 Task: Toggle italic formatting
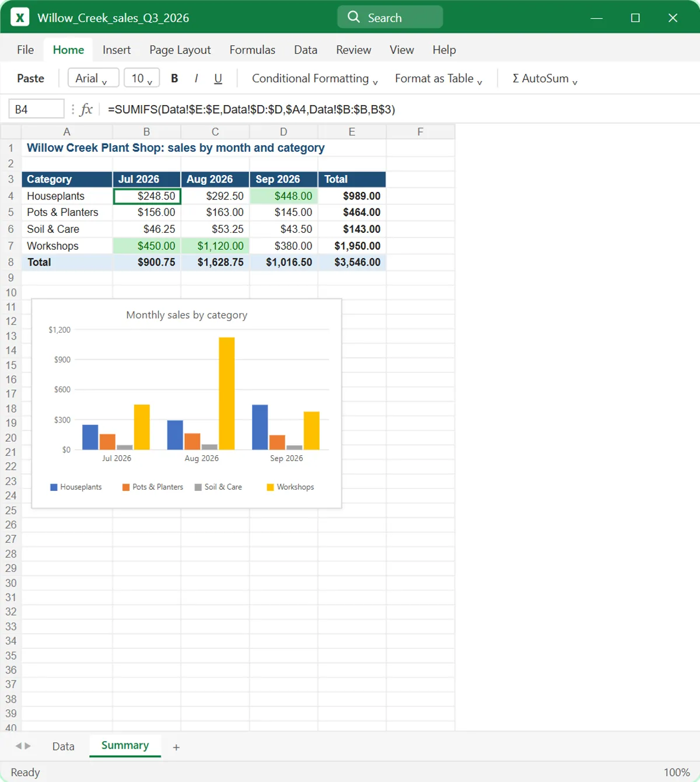[x=196, y=78]
